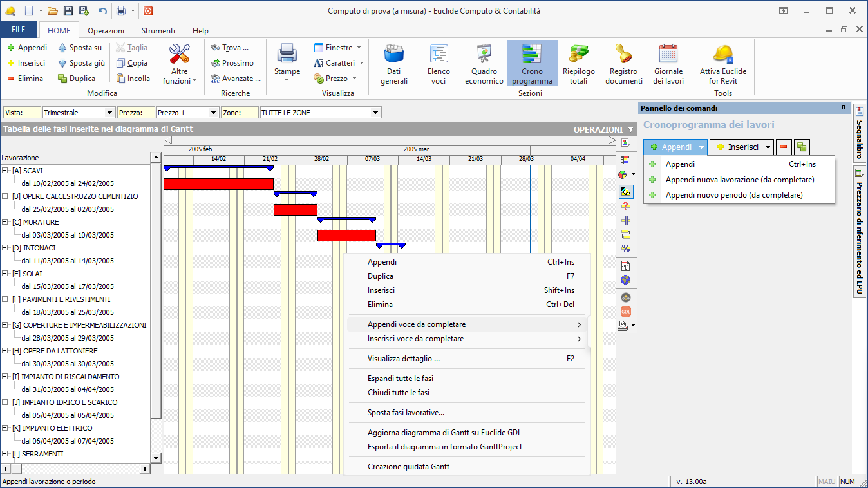Open Registro documenti section
Viewport: 868px width, 488px height.
pos(623,64)
